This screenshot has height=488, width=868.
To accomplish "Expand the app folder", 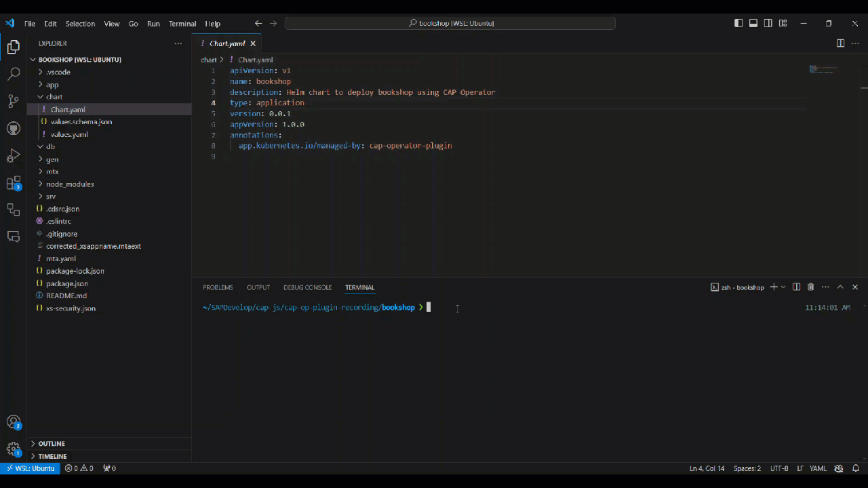I will (109, 85).
